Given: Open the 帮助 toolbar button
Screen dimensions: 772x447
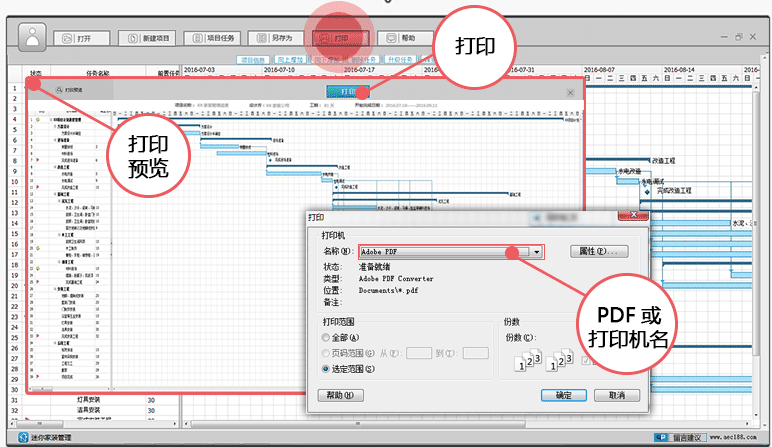Looking at the screenshot, I should [x=405, y=38].
